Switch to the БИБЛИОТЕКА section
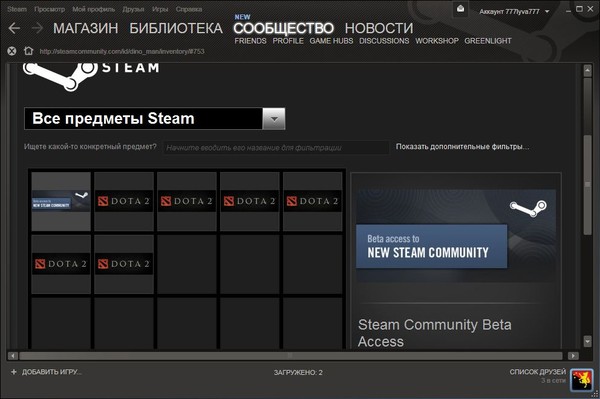 (176, 28)
